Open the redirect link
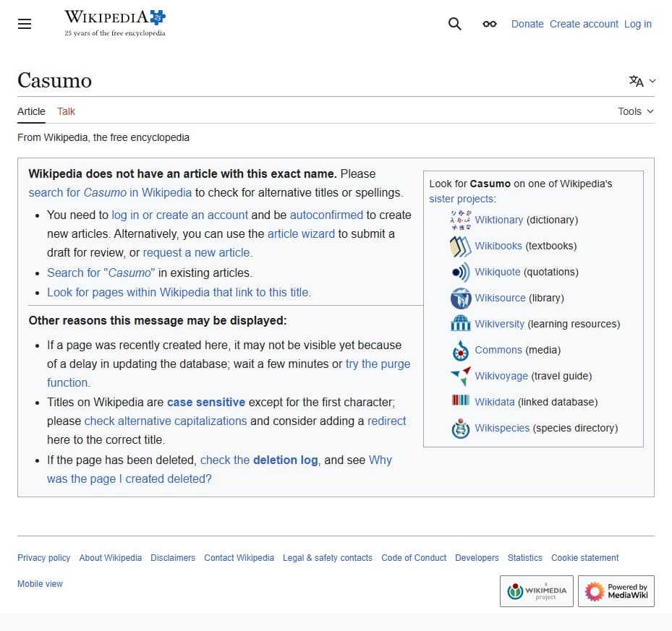Image resolution: width=672 pixels, height=631 pixels. (x=386, y=421)
